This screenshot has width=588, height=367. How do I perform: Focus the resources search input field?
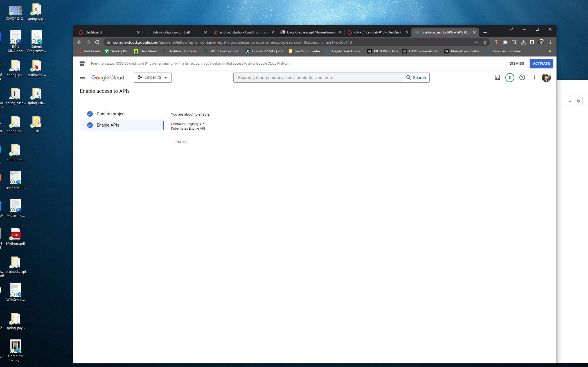(x=318, y=78)
